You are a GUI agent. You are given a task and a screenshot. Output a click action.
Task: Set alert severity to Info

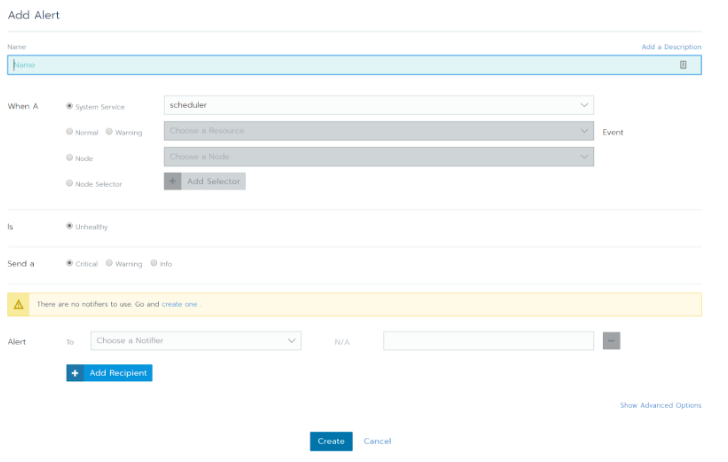(154, 263)
